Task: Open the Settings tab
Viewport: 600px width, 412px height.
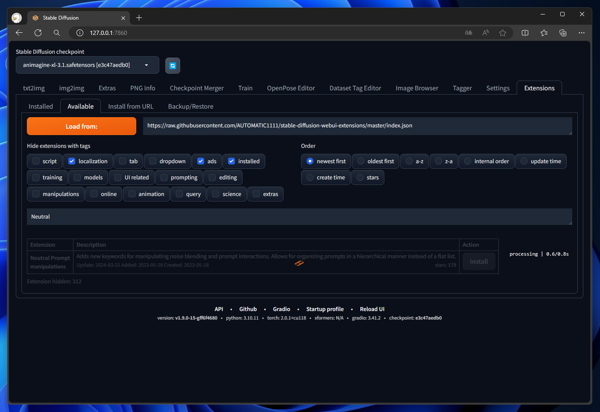Action: click(498, 88)
